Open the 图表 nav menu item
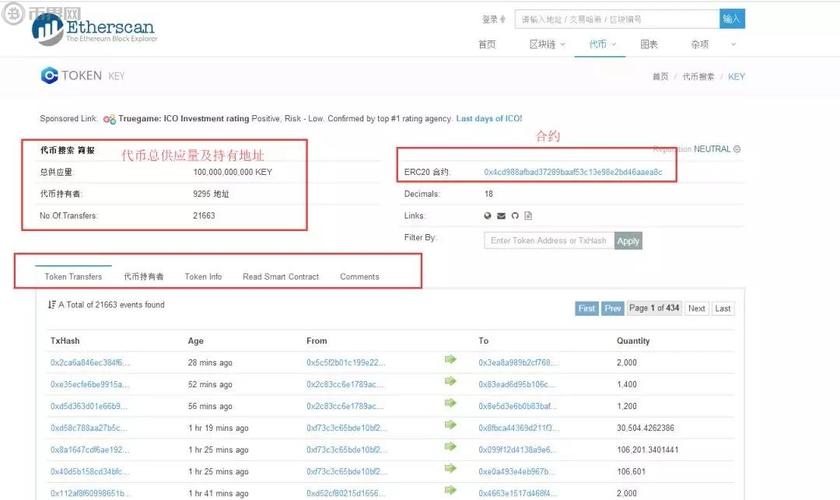This screenshot has height=500, width=840. coord(649,44)
